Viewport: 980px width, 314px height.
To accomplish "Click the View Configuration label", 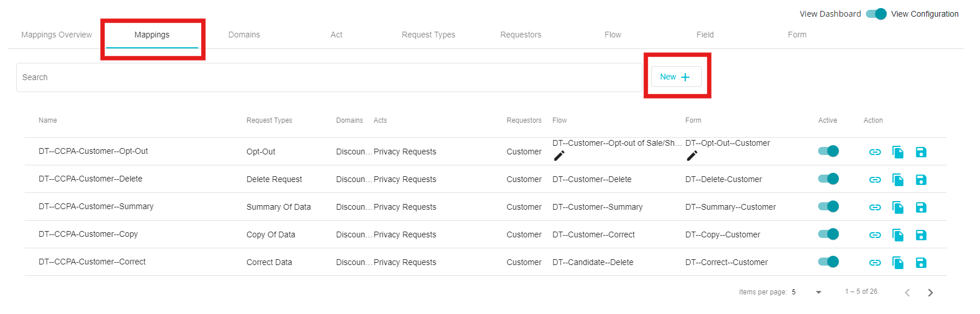I will (x=925, y=14).
